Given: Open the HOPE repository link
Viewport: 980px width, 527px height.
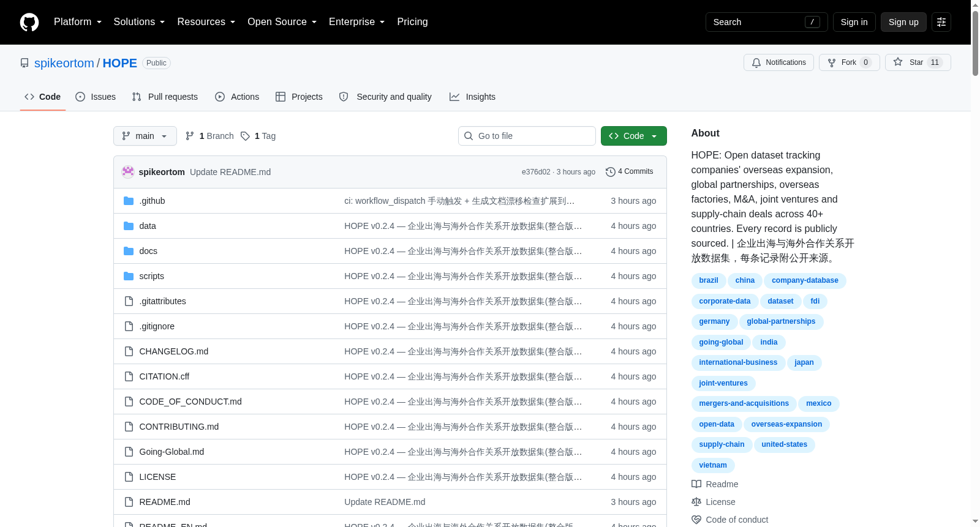Looking at the screenshot, I should [x=120, y=63].
